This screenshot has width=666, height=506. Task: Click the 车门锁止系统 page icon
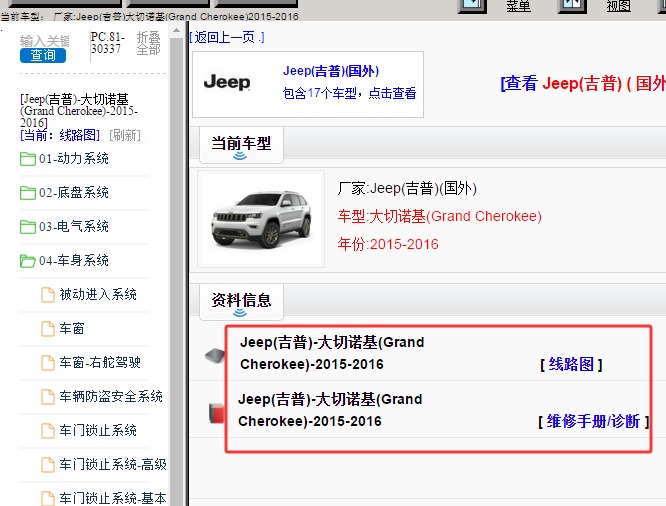48,430
